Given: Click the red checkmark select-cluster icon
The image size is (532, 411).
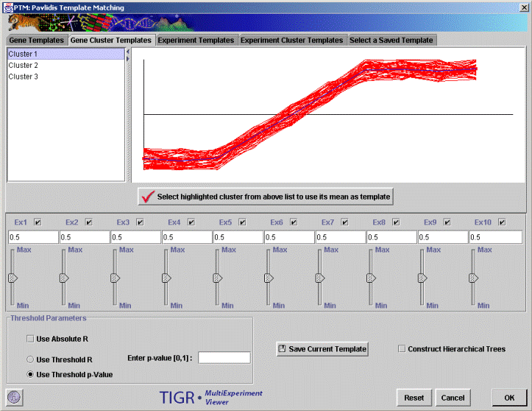Looking at the screenshot, I should (147, 197).
